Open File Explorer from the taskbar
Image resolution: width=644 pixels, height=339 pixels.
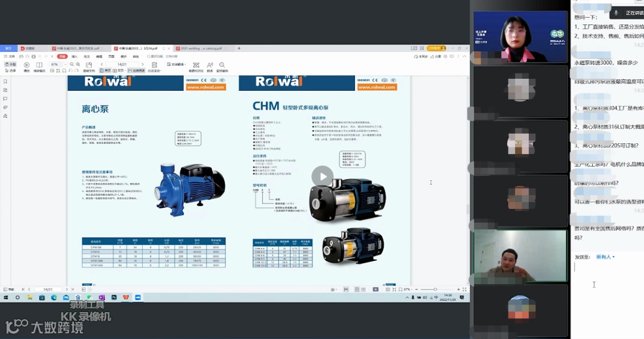30,297
